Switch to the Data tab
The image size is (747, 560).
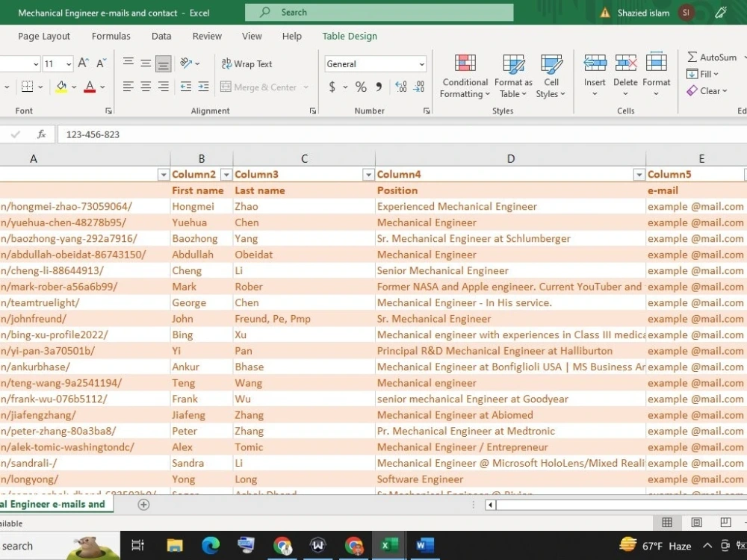tap(161, 36)
